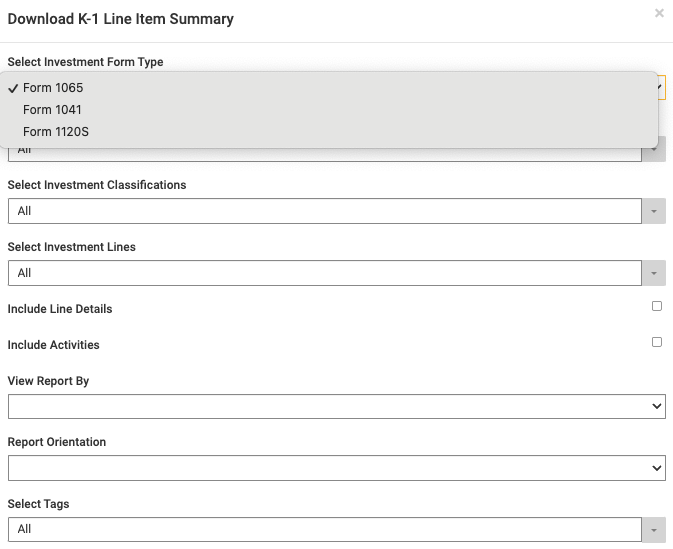Expand the Select Tags dropdown arrow
This screenshot has height=549, width=673.
pos(654,529)
